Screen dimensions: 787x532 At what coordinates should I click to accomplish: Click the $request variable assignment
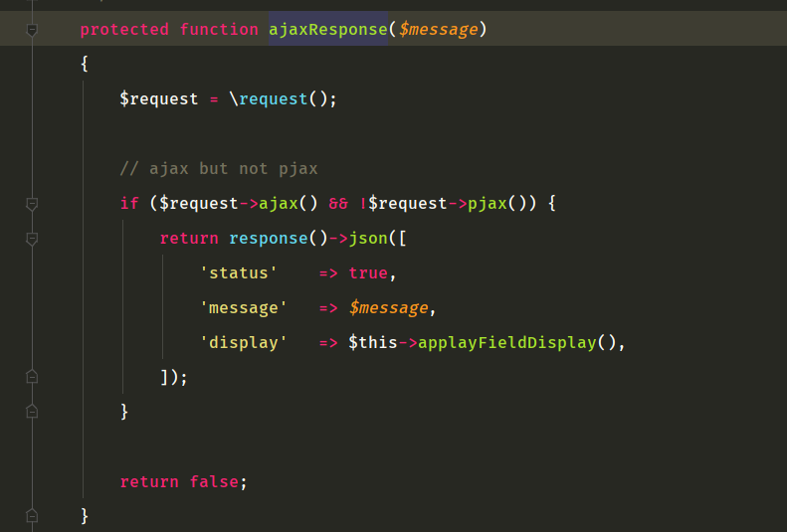[158, 98]
